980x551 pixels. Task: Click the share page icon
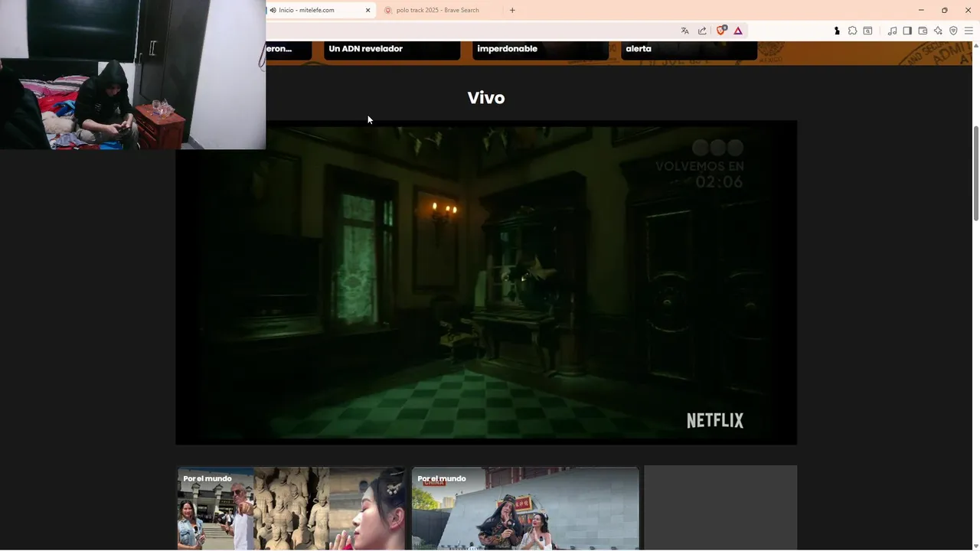(702, 31)
